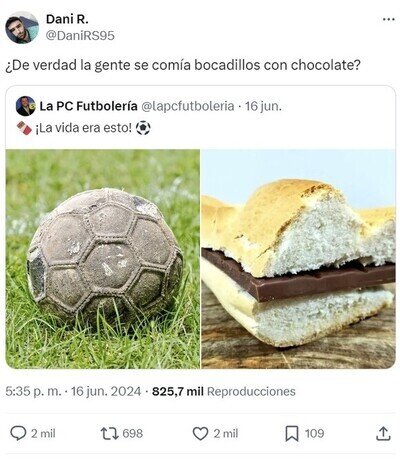This screenshot has width=400, height=459.
Task: Open the 825,7 mil Reproducciones stats
Action: [224, 391]
